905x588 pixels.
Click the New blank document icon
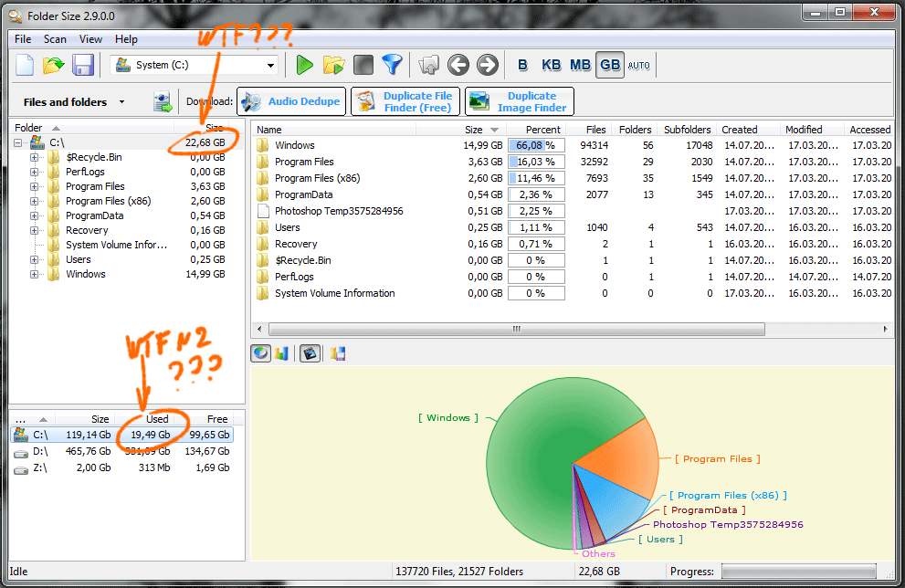(25, 65)
